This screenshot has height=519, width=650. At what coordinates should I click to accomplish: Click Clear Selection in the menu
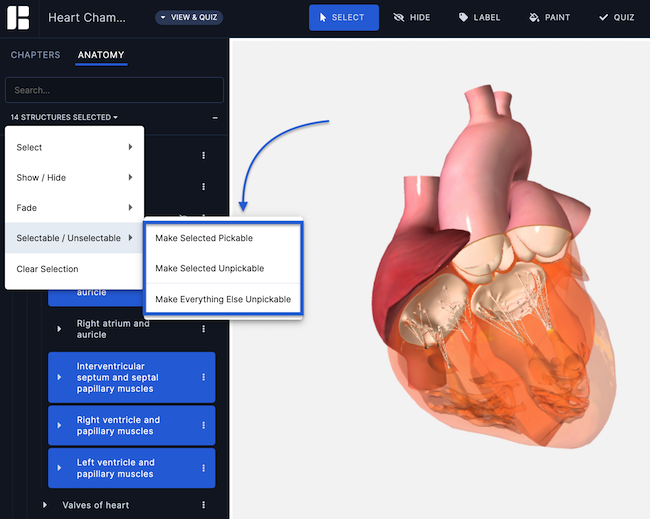click(48, 269)
